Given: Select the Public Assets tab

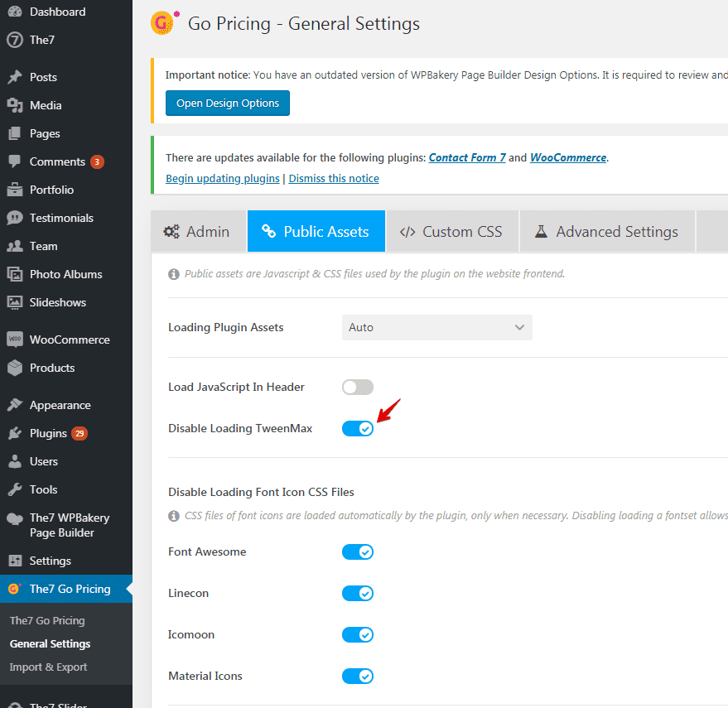Looking at the screenshot, I should 316,231.
